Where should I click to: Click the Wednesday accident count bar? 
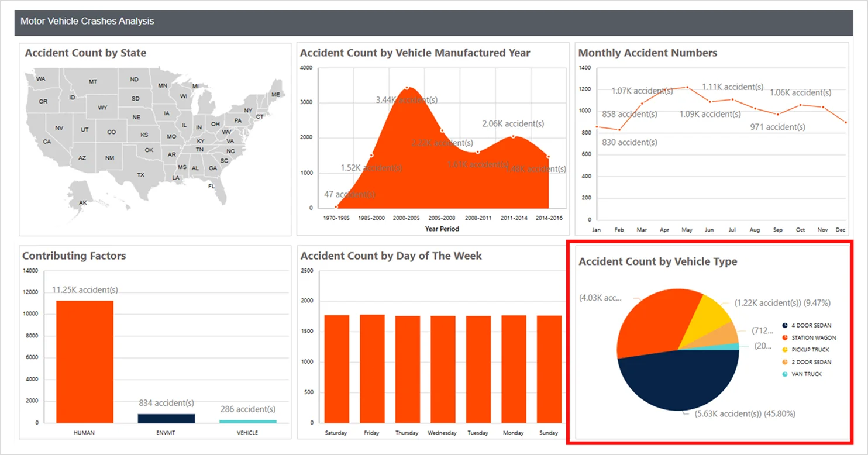point(443,369)
